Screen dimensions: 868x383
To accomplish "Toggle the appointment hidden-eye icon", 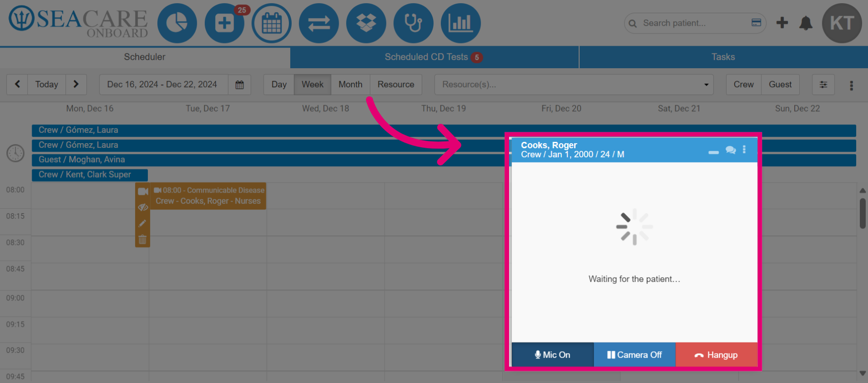I will click(143, 207).
